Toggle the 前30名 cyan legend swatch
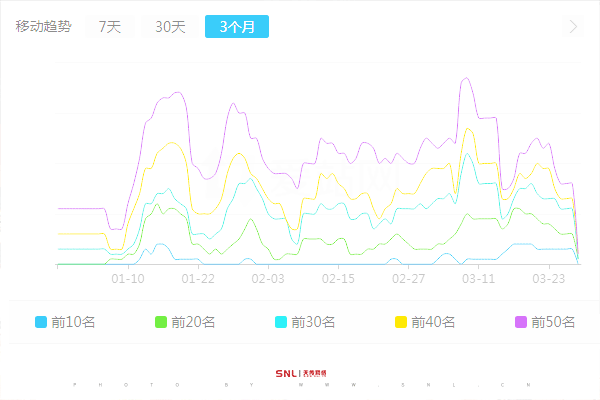Viewport: 600px width, 400px height. 281,322
